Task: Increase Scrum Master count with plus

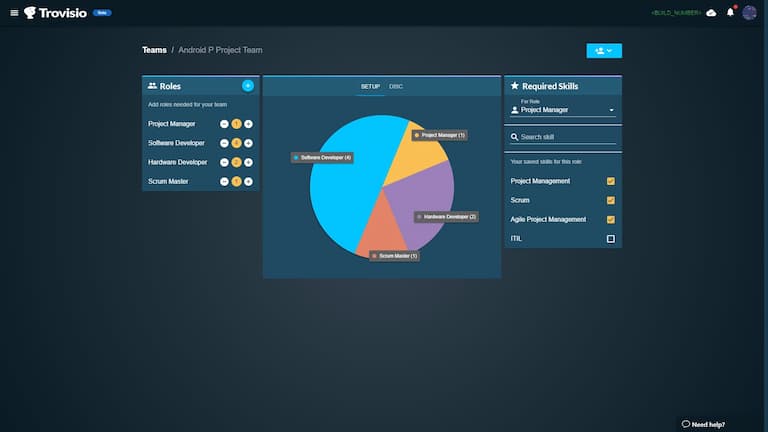Action: (x=248, y=181)
